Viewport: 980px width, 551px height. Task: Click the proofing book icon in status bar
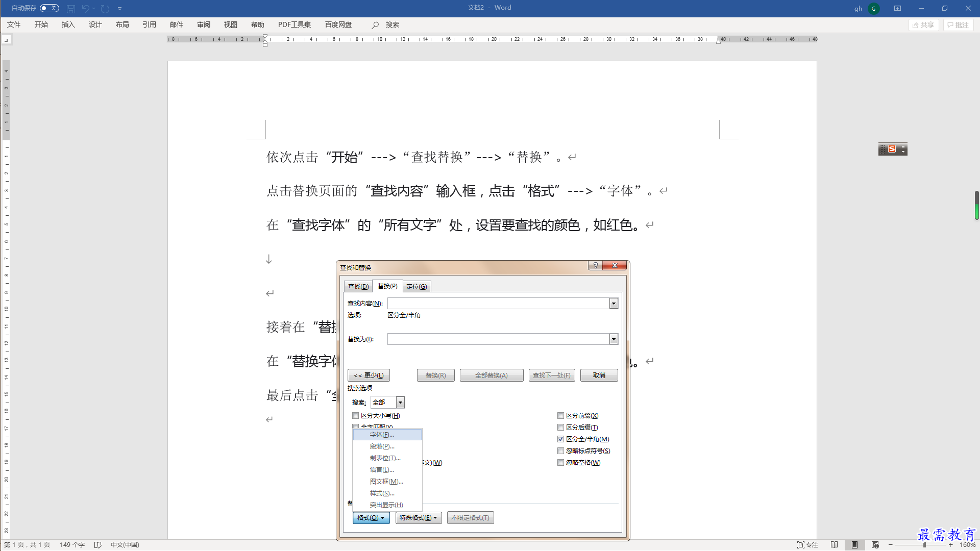tap(98, 545)
